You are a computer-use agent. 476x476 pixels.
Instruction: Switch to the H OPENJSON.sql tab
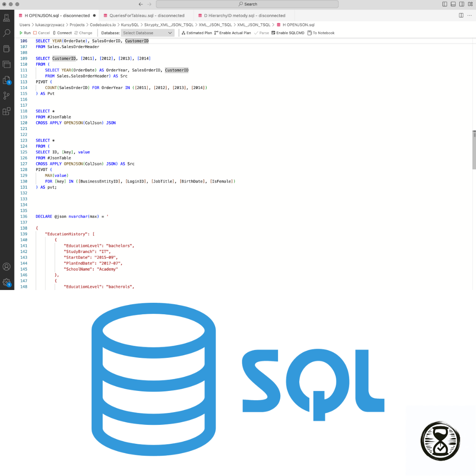pos(57,15)
